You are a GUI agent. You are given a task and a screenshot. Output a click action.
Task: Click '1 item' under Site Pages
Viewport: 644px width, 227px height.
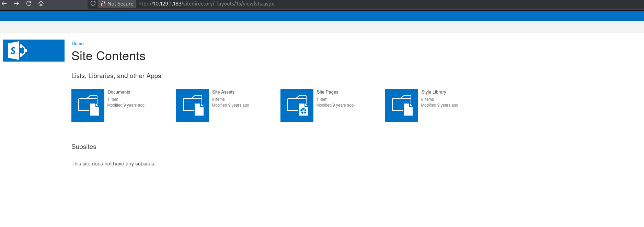coord(322,99)
